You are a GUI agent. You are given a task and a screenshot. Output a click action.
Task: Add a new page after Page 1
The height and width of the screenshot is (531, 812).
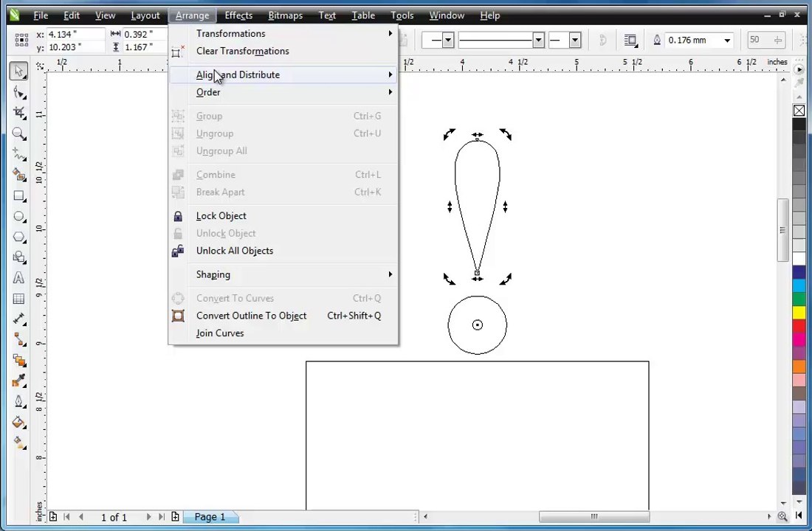pos(175,516)
